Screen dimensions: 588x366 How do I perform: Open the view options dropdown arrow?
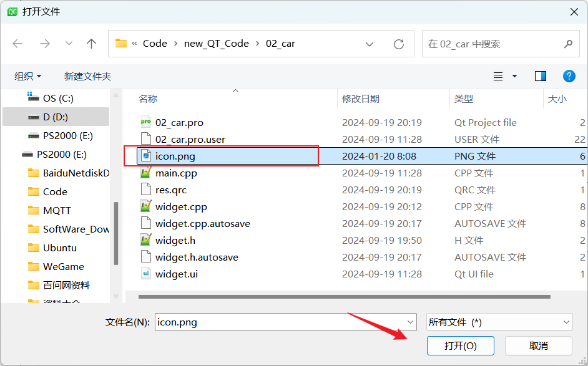pyautogui.click(x=514, y=77)
